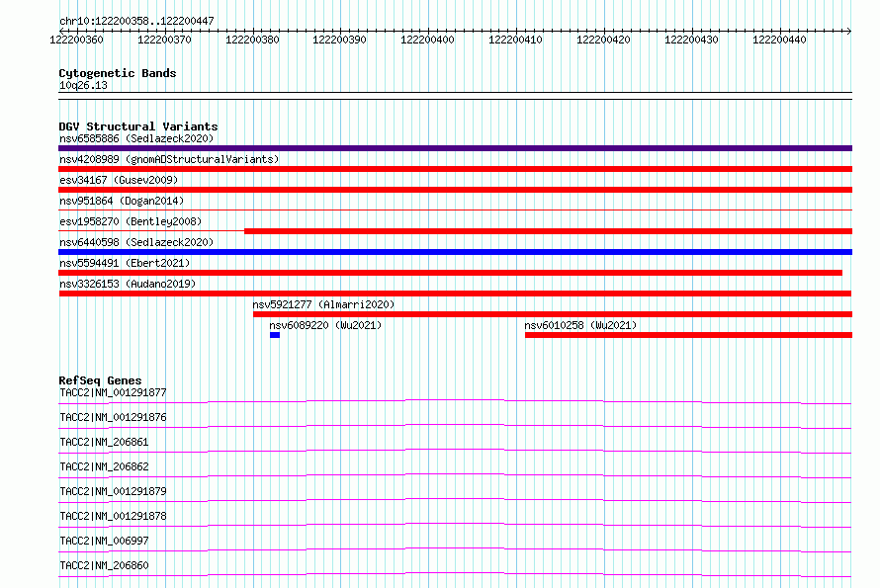This screenshot has height=588, width=880.
Task: Click ruler position 122200380
Action: pyautogui.click(x=252, y=40)
